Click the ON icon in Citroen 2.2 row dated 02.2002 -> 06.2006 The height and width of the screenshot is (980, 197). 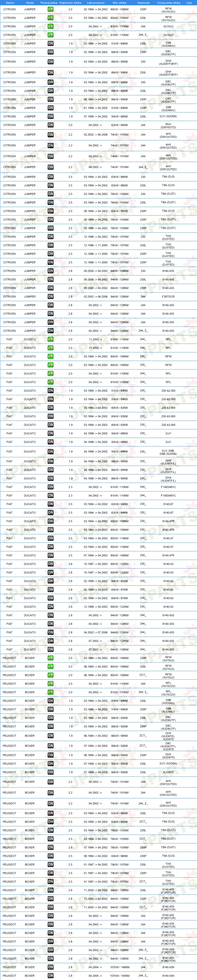click(x=50, y=135)
